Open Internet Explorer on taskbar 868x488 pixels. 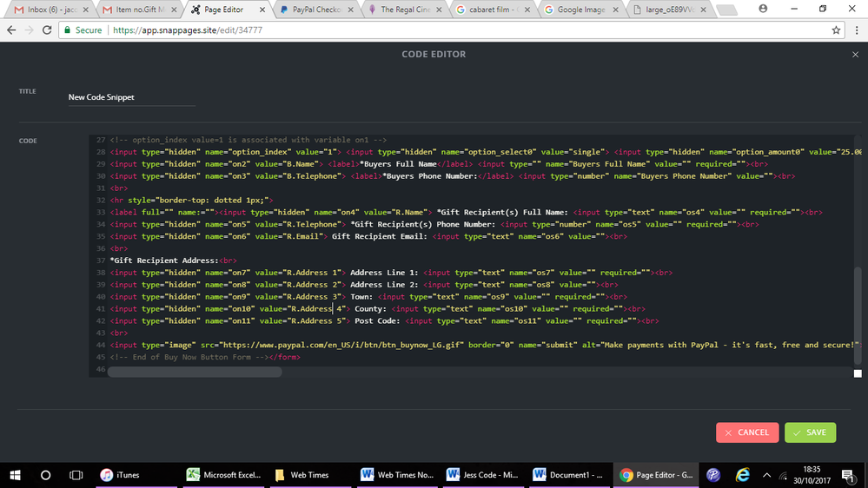point(742,475)
